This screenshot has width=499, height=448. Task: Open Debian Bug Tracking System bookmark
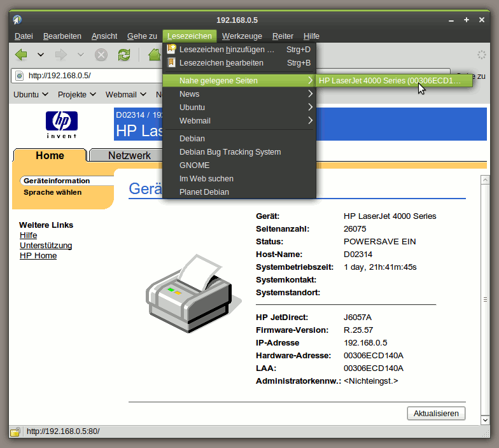pos(239,151)
